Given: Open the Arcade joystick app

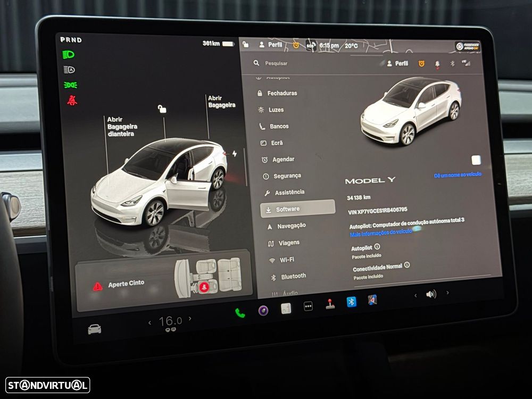Looking at the screenshot, I should pyautogui.click(x=330, y=304).
